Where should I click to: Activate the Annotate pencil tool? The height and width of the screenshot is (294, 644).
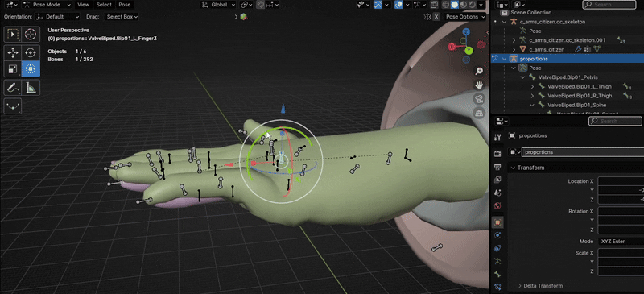click(x=13, y=88)
